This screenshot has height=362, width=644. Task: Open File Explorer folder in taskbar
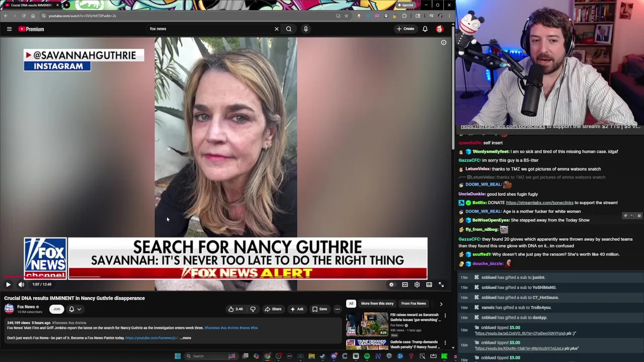[x=311, y=356]
